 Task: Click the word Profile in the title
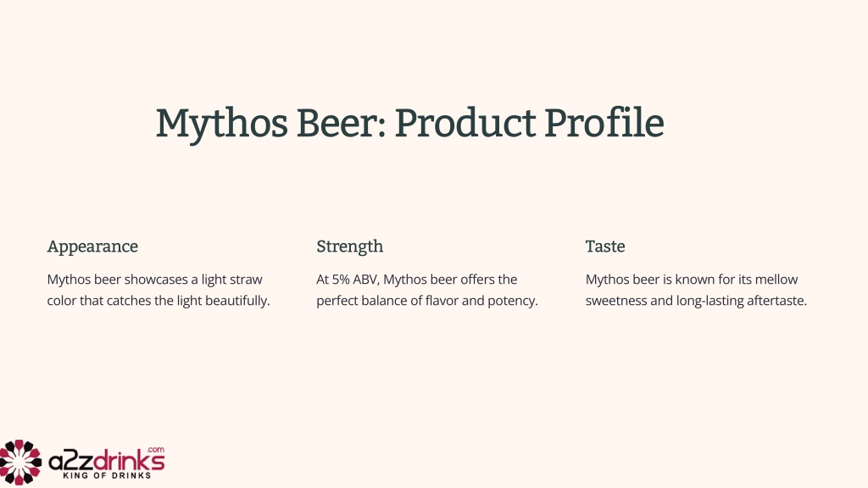click(604, 123)
